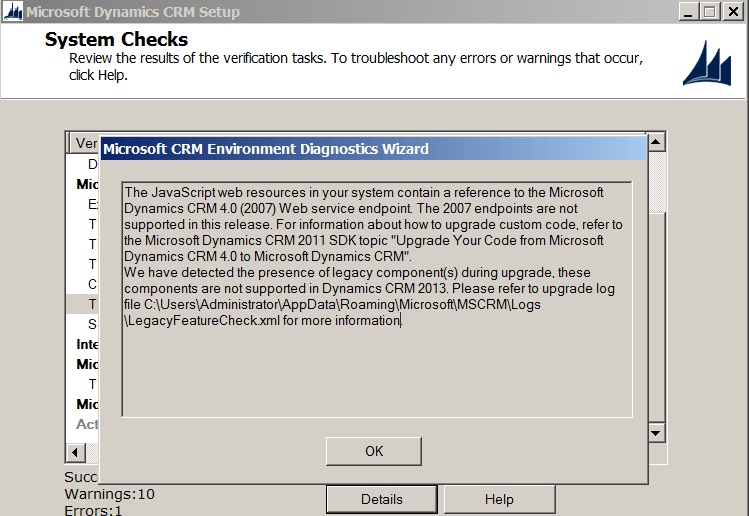Click OK in the Diagnostics Wizard dialog
This screenshot has height=516, width=749.
(374, 451)
